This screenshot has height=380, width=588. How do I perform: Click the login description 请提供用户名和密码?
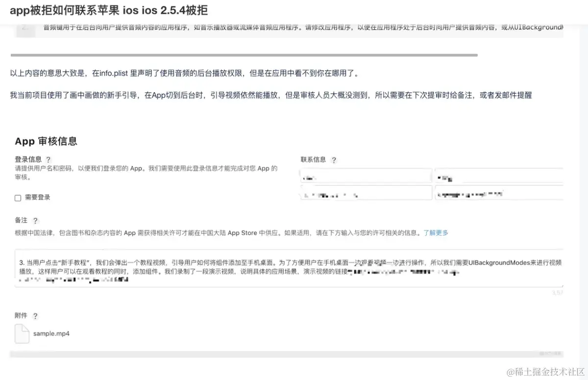point(147,173)
